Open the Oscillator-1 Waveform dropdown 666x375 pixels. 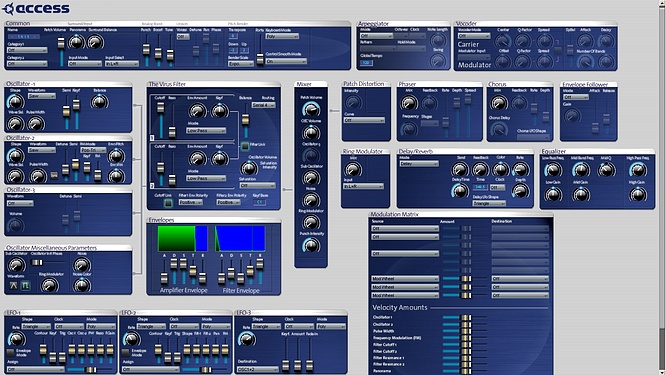(x=42, y=96)
